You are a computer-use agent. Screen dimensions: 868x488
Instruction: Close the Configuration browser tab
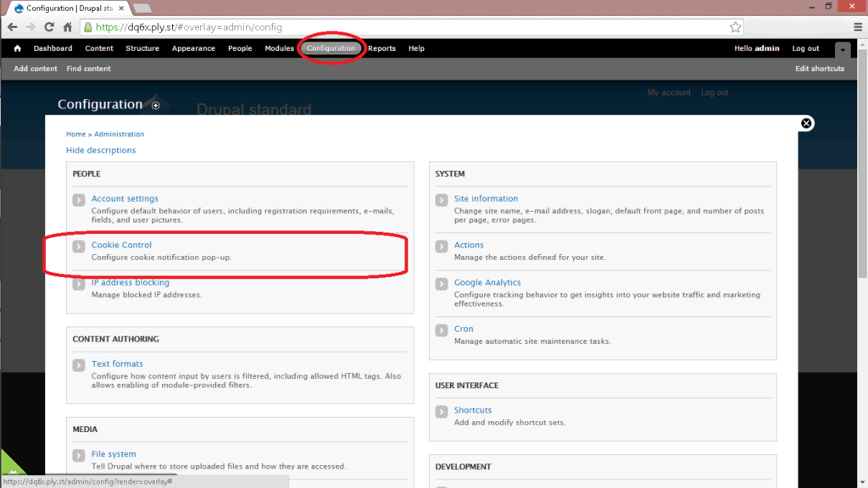(x=121, y=8)
